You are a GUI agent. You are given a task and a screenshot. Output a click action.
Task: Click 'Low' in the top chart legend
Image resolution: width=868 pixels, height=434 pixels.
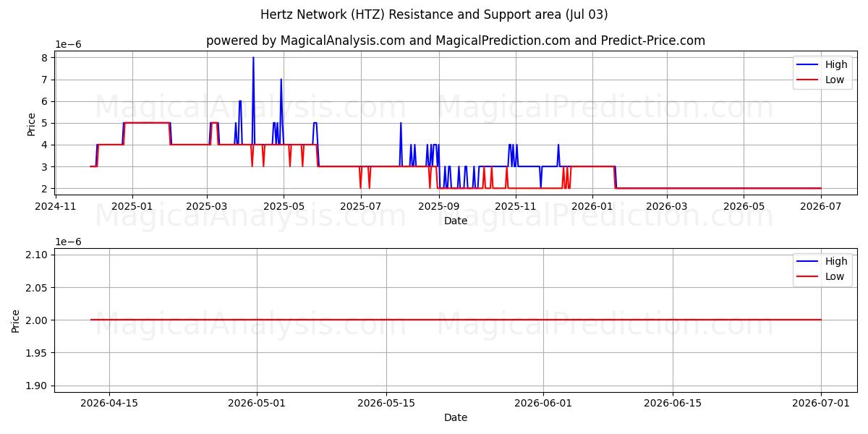click(835, 80)
